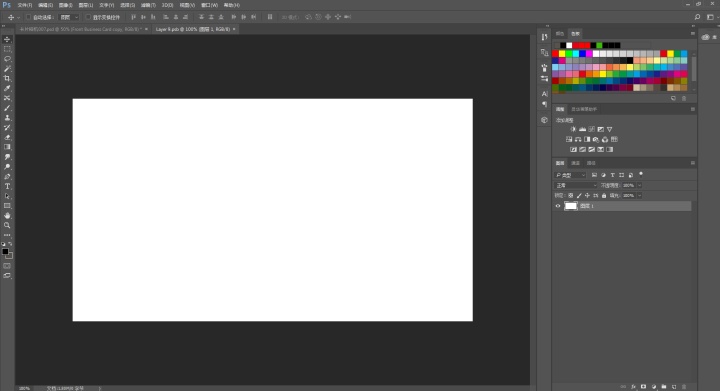Open the layer Opacity dropdown arrow
Viewport: 720px width, 391px height.
(640, 185)
